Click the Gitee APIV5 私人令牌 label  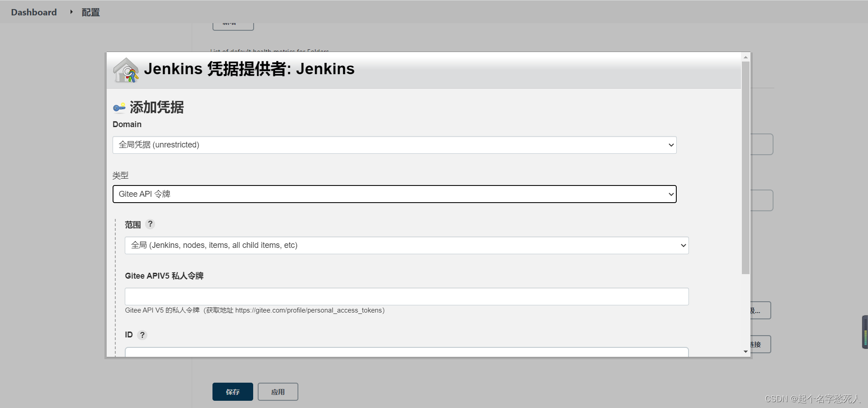(164, 276)
